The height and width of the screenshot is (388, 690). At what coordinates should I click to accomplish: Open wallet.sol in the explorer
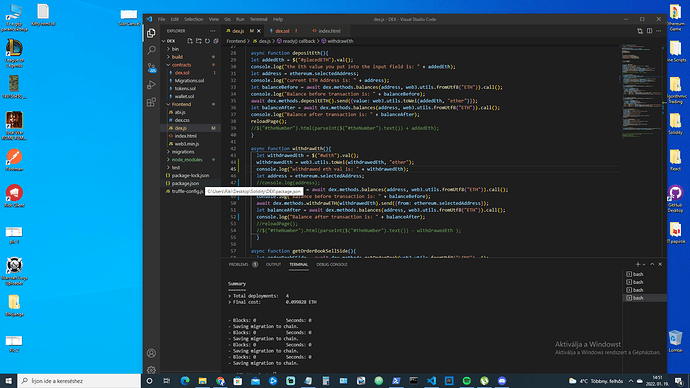[184, 96]
